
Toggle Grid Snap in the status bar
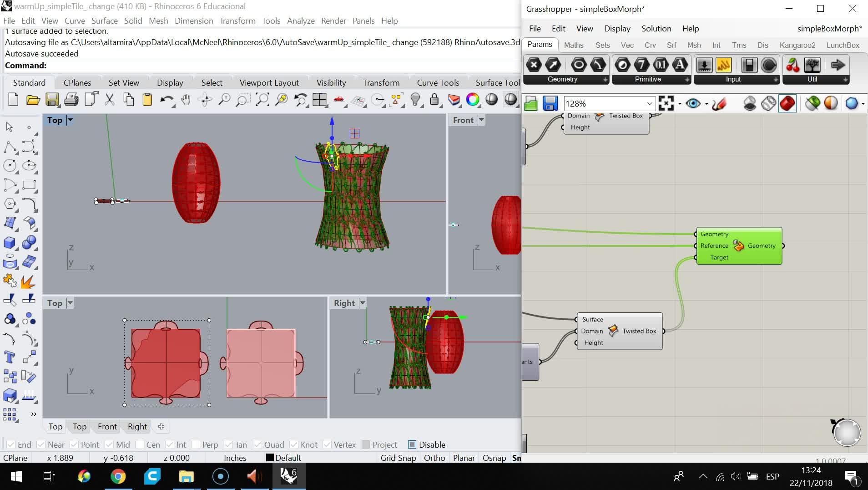pyautogui.click(x=398, y=458)
